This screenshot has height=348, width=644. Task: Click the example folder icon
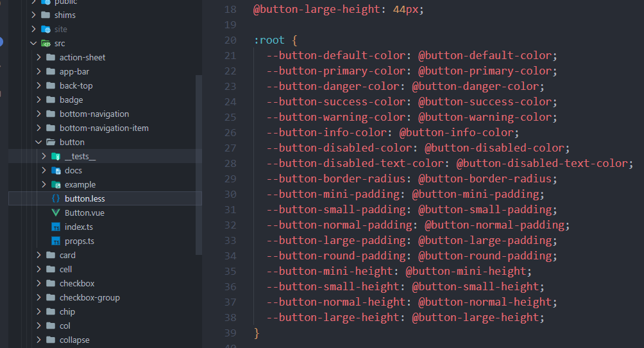click(x=55, y=184)
